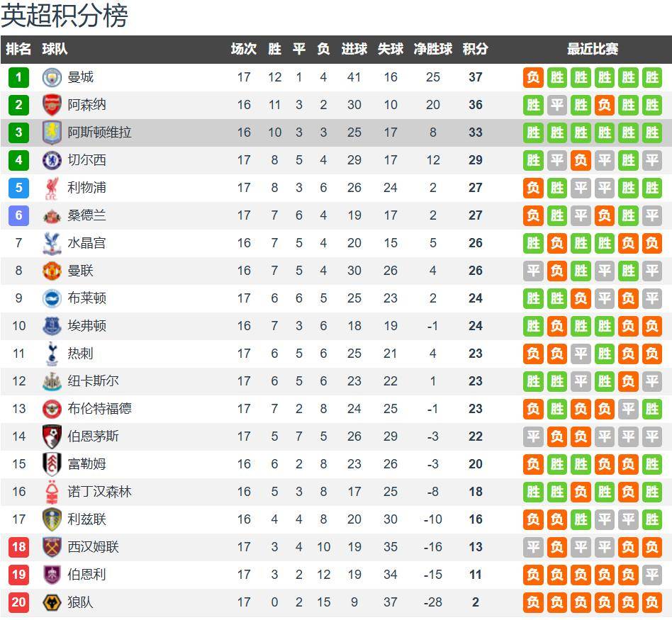Click the Arsenal club crest icon
672x620 pixels.
point(52,105)
